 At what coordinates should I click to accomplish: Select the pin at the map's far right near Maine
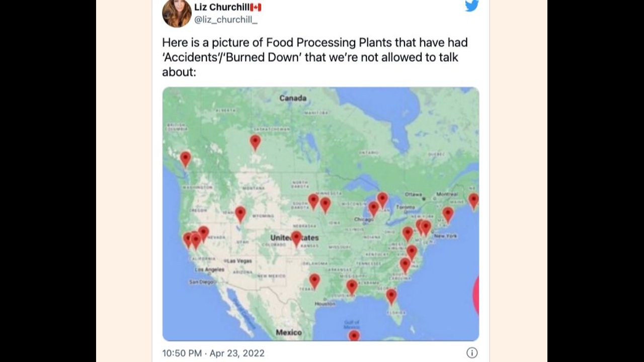473,200
